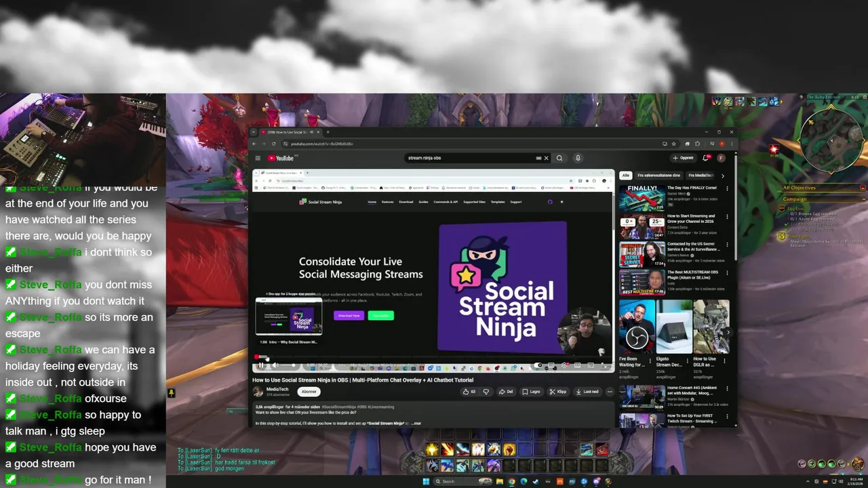Image resolution: width=868 pixels, height=488 pixels.
Task: Bookmark this page with the star icon
Action: tap(673, 144)
